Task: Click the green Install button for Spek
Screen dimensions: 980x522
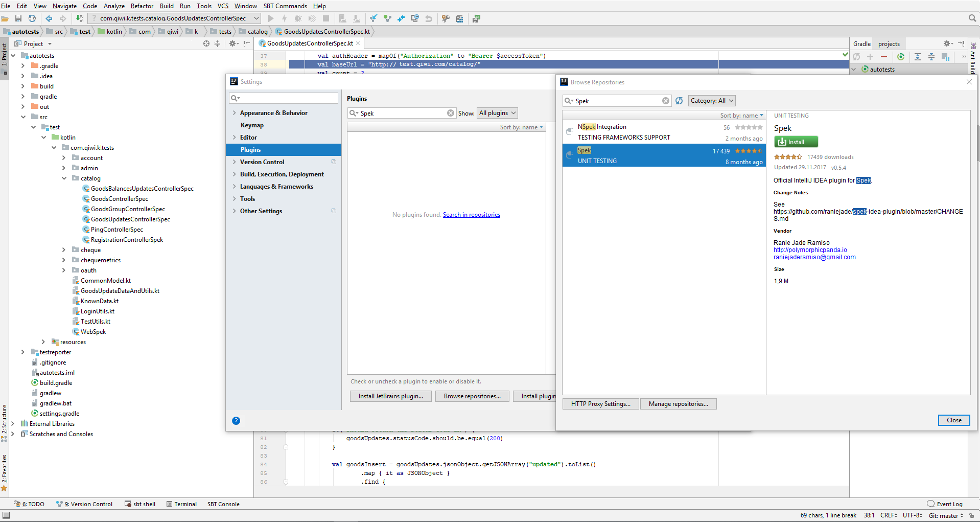Action: [796, 142]
